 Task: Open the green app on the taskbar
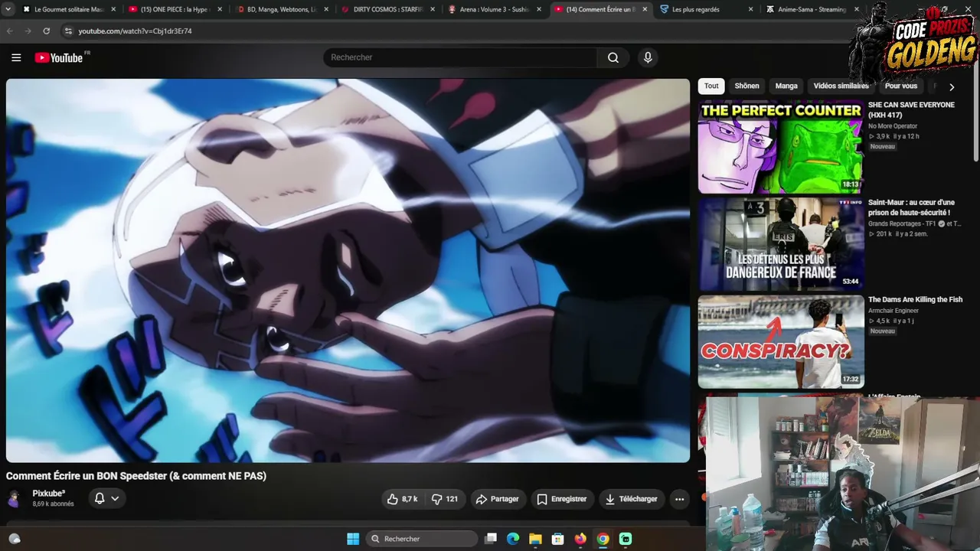point(626,539)
